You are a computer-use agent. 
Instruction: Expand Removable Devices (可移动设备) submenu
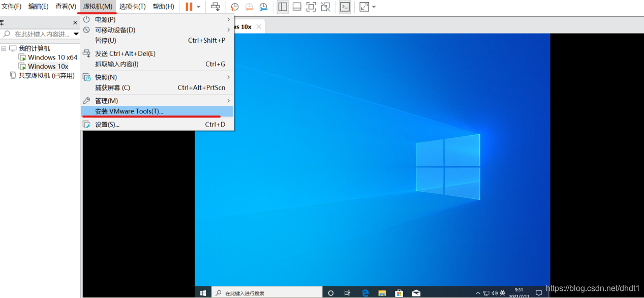[x=158, y=30]
